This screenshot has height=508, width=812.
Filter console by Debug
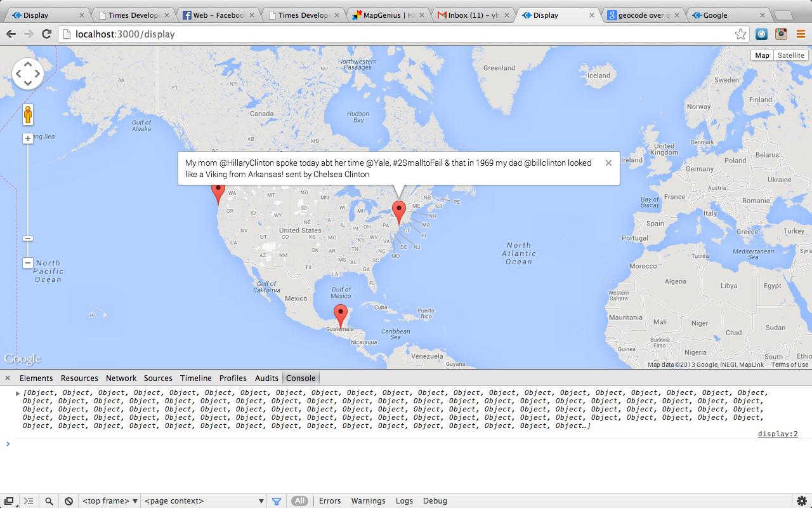[435, 501]
